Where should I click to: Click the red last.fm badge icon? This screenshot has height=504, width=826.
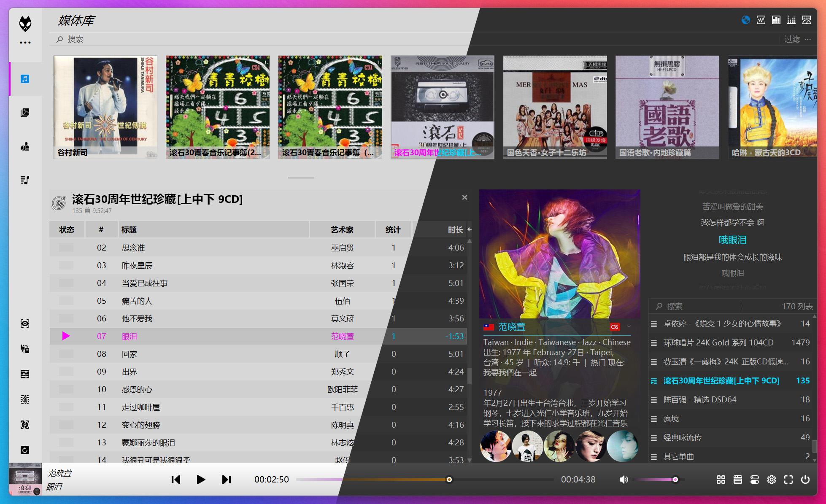pos(615,327)
